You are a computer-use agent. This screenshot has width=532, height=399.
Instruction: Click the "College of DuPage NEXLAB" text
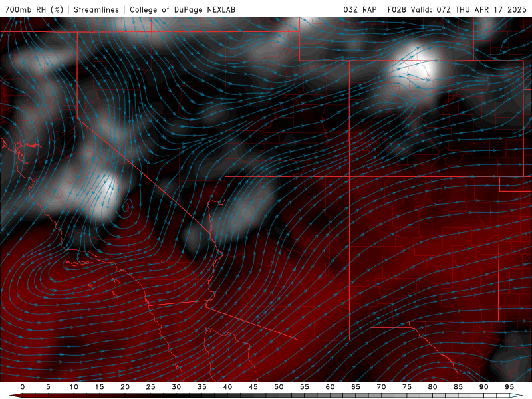tap(182, 9)
